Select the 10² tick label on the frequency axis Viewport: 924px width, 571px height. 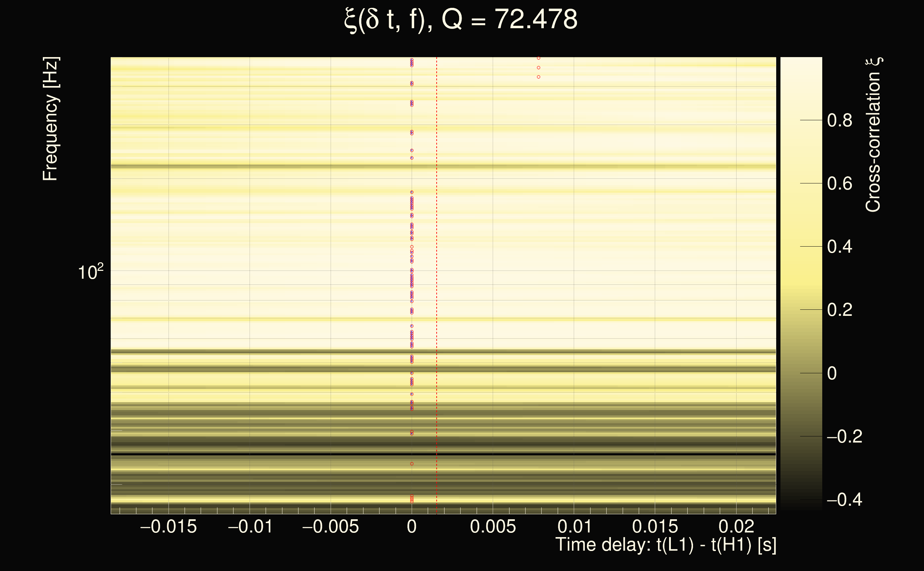point(90,272)
